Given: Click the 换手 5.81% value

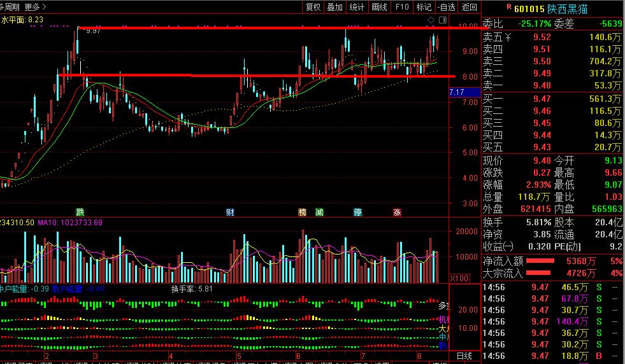Looking at the screenshot, I should (538, 222).
